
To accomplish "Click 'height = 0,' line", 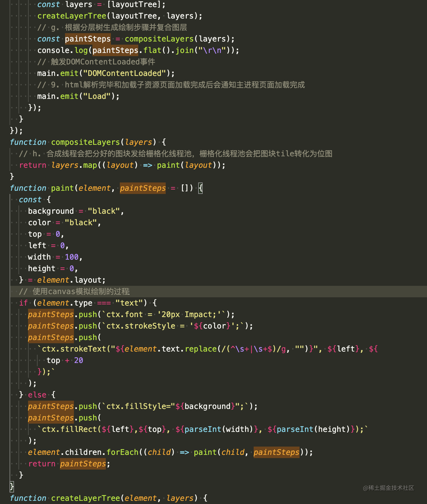I will [x=53, y=269].
